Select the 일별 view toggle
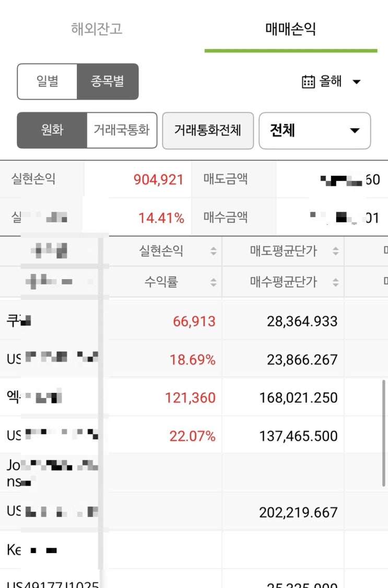The height and width of the screenshot is (588, 388). pyautogui.click(x=48, y=81)
